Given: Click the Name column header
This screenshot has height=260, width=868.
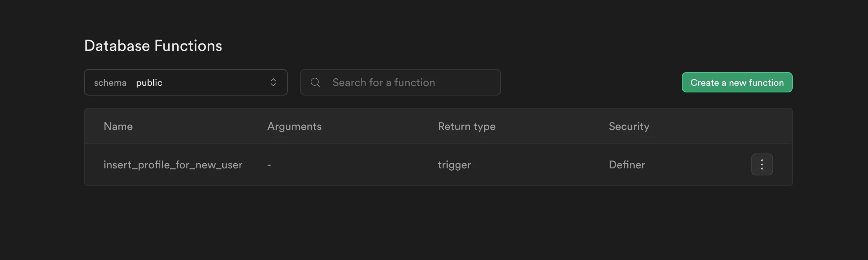Looking at the screenshot, I should click(x=118, y=126).
